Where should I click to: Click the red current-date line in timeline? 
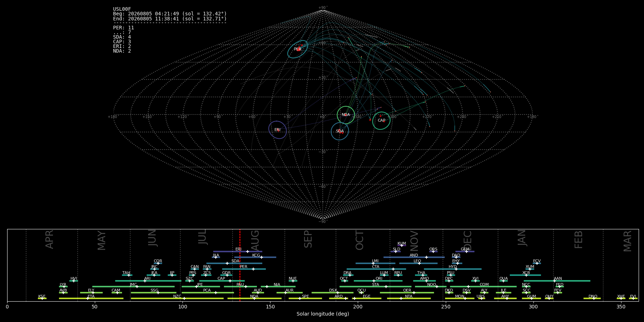click(x=240, y=265)
